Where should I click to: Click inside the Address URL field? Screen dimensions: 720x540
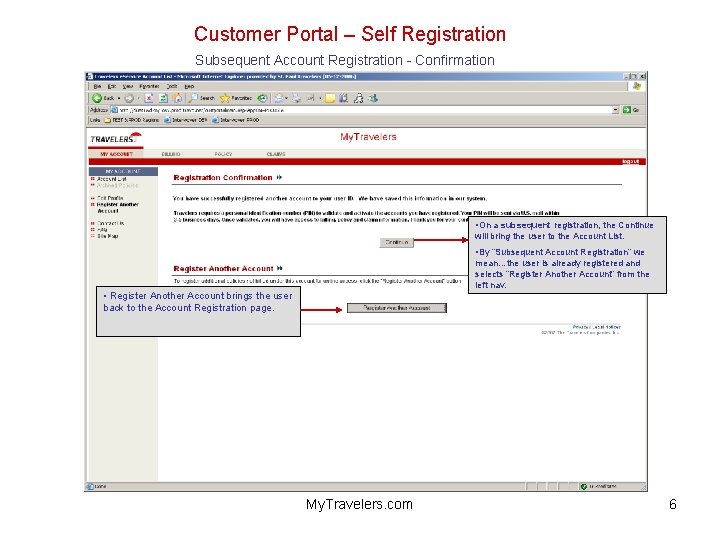(361, 110)
